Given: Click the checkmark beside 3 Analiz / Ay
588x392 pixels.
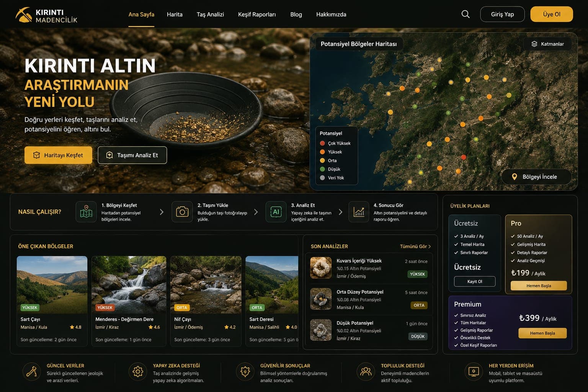Looking at the screenshot, I should pyautogui.click(x=456, y=236).
